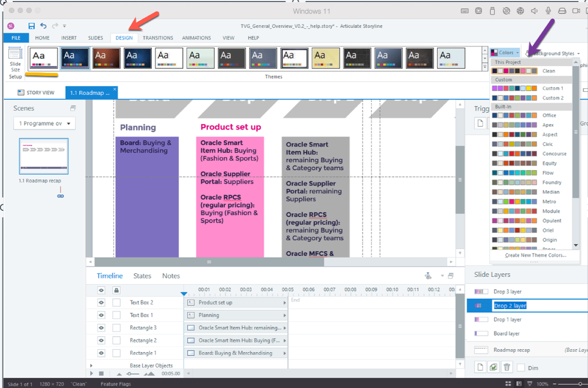The height and width of the screenshot is (388, 588).
Task: Lock the Rectangle 1 object
Action: [x=117, y=353]
